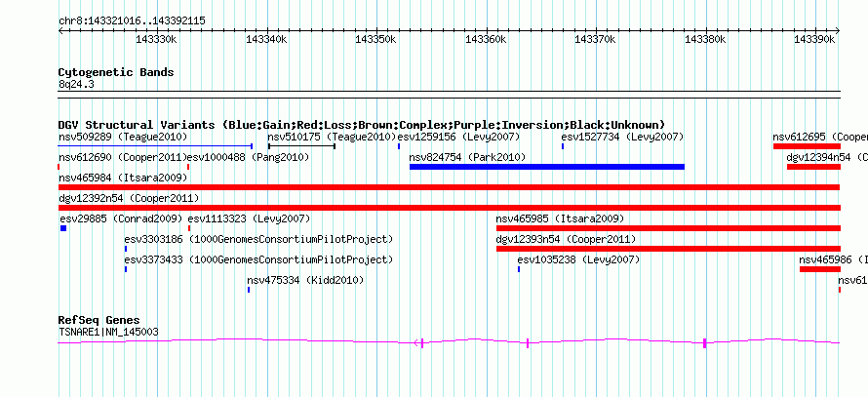Open esv3373433 1000GenomesConsortiumPilotProject label
This screenshot has width=868, height=397.
[258, 259]
